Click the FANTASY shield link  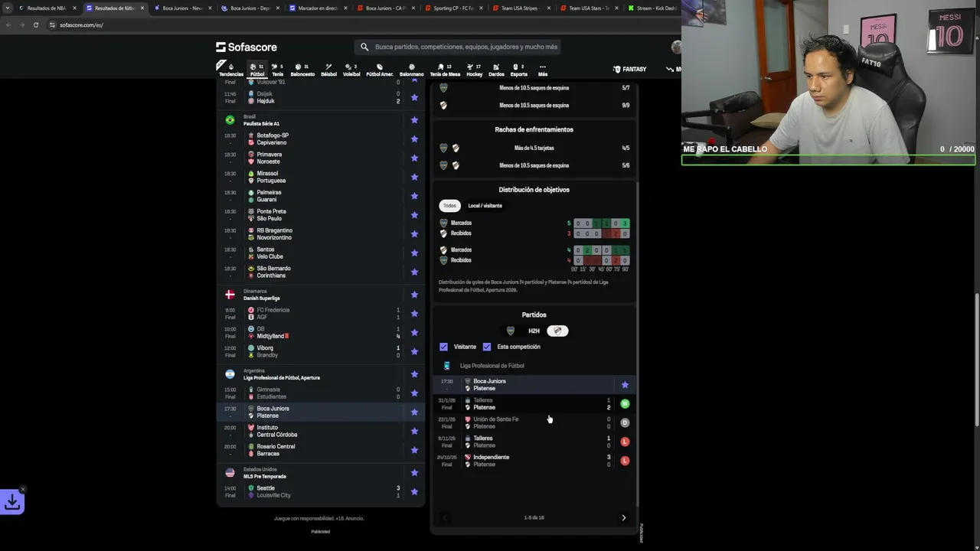(x=629, y=69)
